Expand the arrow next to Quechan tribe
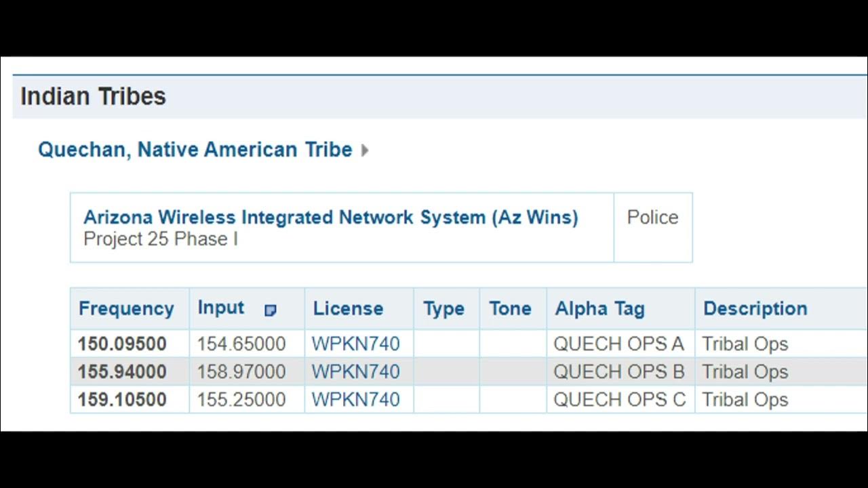Viewport: 868px width, 488px height. point(365,150)
